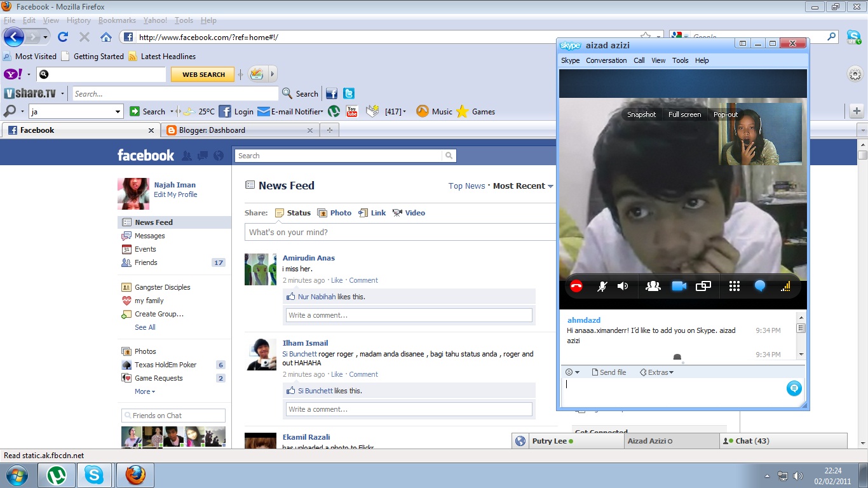Click the What's on your mind box
The height and width of the screenshot is (488, 868).
click(400, 232)
